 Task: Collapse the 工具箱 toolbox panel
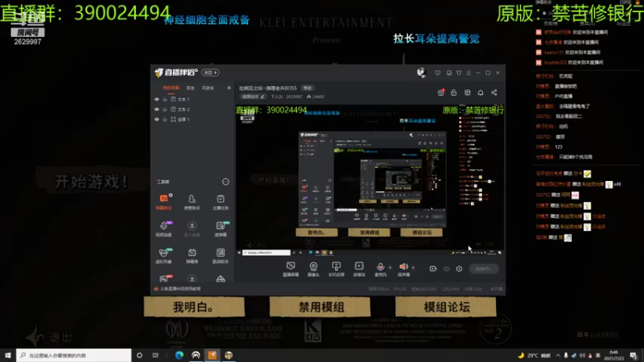pyautogui.click(x=225, y=182)
